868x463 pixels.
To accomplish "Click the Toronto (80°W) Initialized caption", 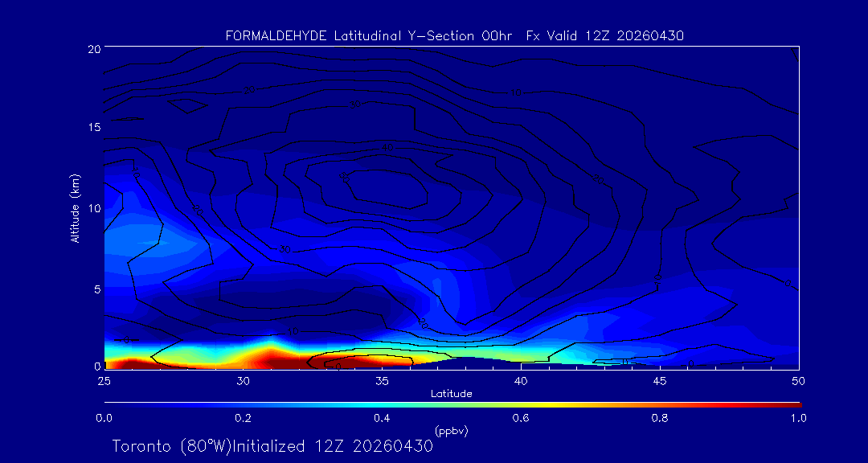I will [273, 446].
